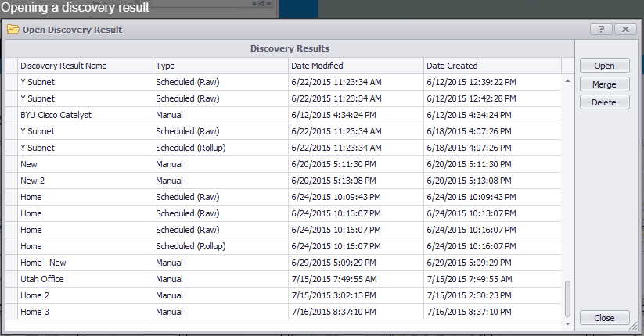The width and height of the screenshot is (644, 336).
Task: Select the Utah Office discovery result
Action: click(42, 279)
